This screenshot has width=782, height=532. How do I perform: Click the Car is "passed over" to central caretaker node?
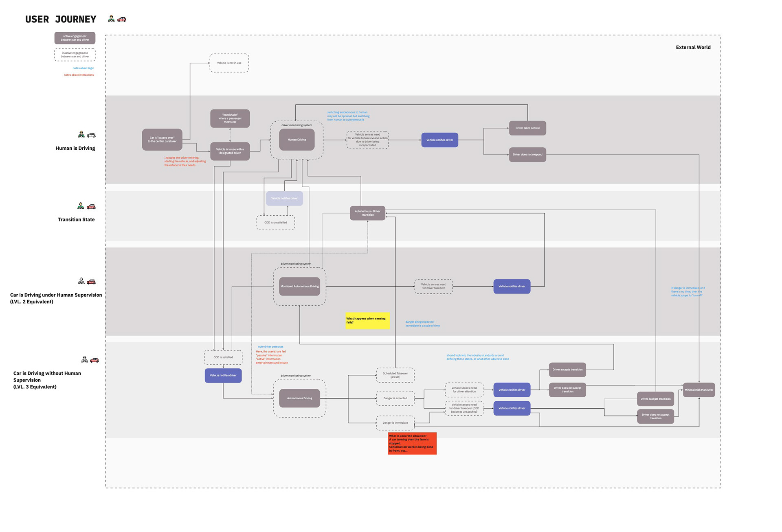pyautogui.click(x=162, y=140)
